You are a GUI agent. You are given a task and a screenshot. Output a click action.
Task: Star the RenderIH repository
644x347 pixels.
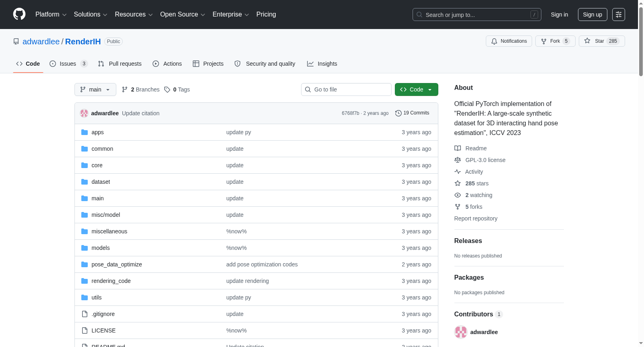[x=602, y=41]
